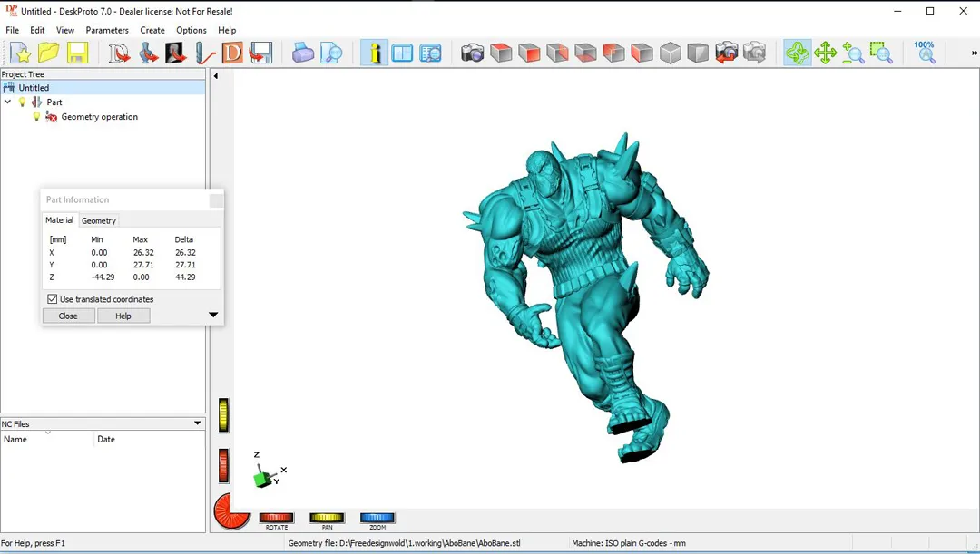Open the View menu
This screenshot has width=980, height=554.
tap(65, 30)
